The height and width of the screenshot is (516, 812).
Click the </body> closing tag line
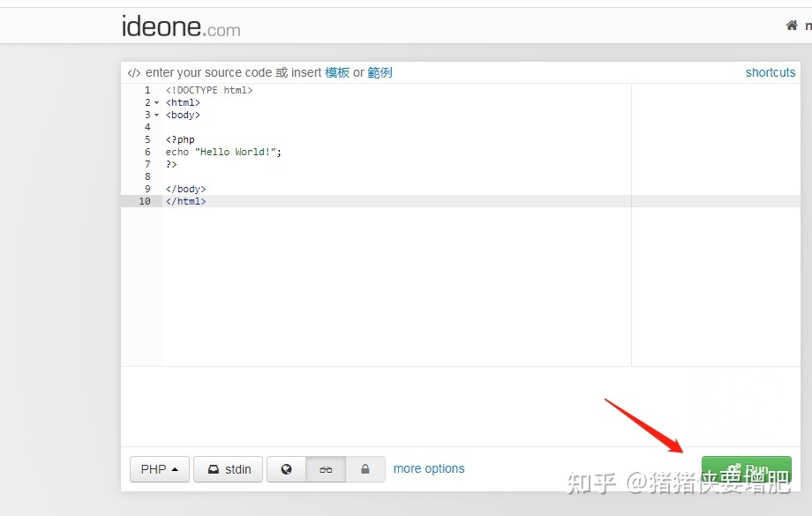click(186, 189)
